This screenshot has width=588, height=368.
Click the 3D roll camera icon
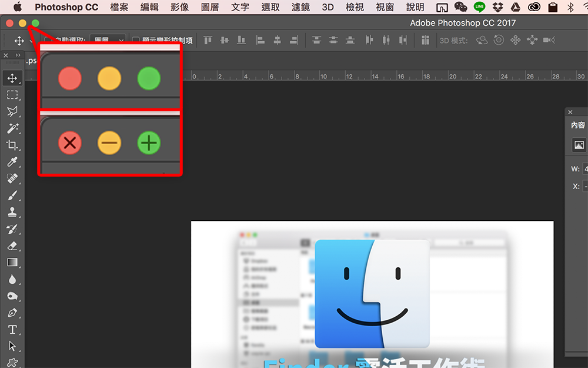(x=499, y=40)
